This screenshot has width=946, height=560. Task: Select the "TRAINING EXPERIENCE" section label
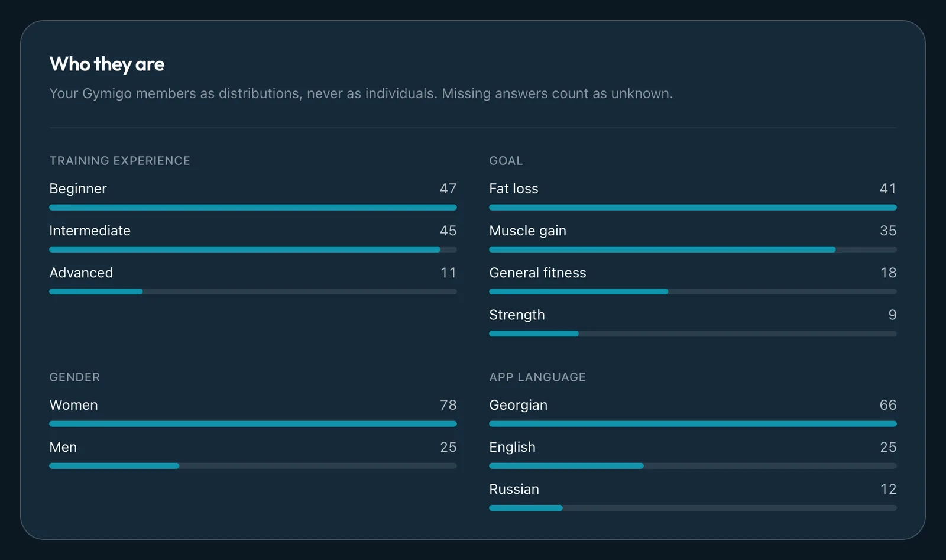click(120, 161)
